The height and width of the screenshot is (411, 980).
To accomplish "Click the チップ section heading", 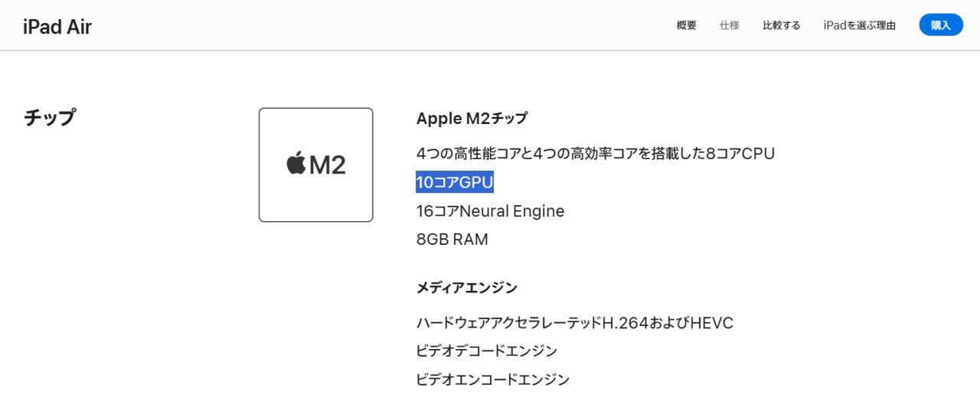I will (x=50, y=118).
